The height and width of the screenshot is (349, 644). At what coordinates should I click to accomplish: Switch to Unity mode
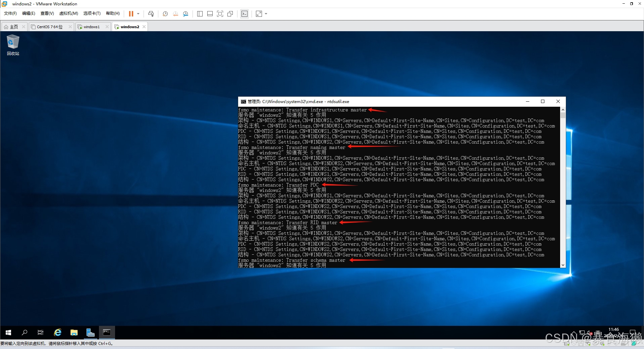[x=230, y=14]
